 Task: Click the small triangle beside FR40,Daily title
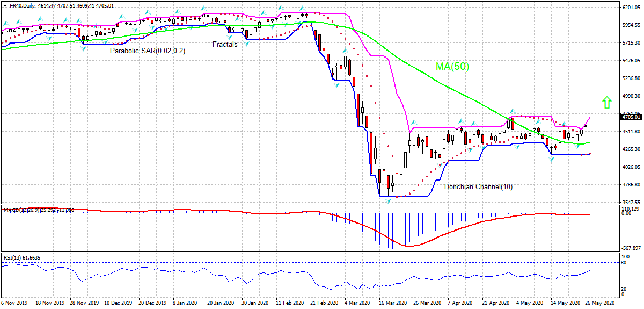point(5,5)
